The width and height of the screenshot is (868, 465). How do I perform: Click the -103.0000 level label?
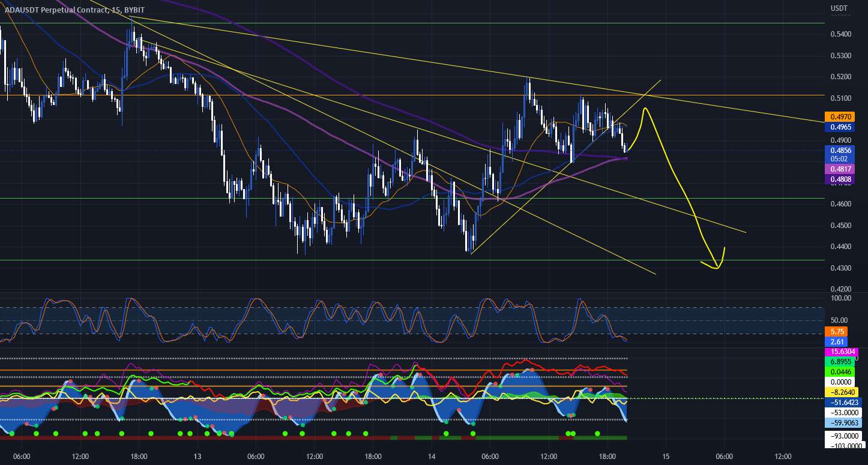click(845, 445)
